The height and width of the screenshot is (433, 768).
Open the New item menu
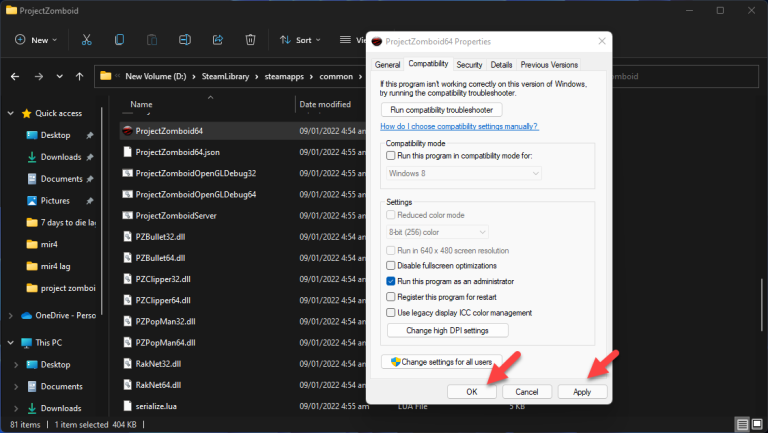coord(36,40)
